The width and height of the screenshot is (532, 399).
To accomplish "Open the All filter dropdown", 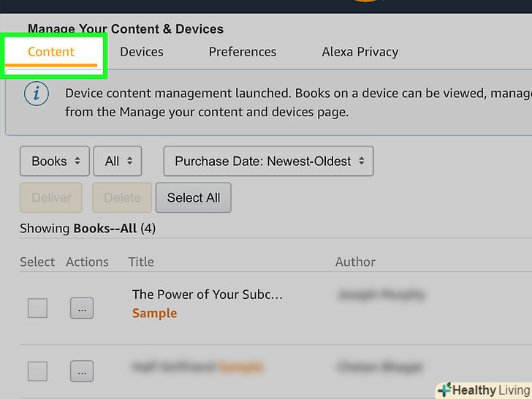I will [118, 161].
